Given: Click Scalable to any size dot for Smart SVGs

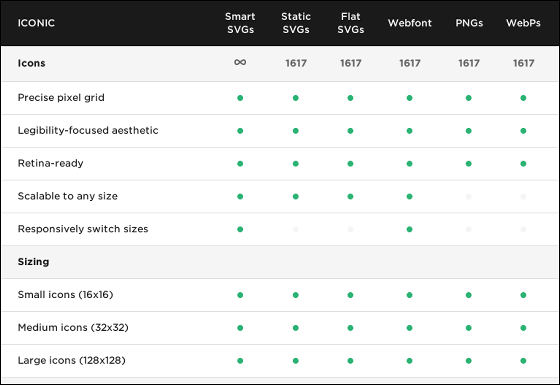Looking at the screenshot, I should coord(240,196).
